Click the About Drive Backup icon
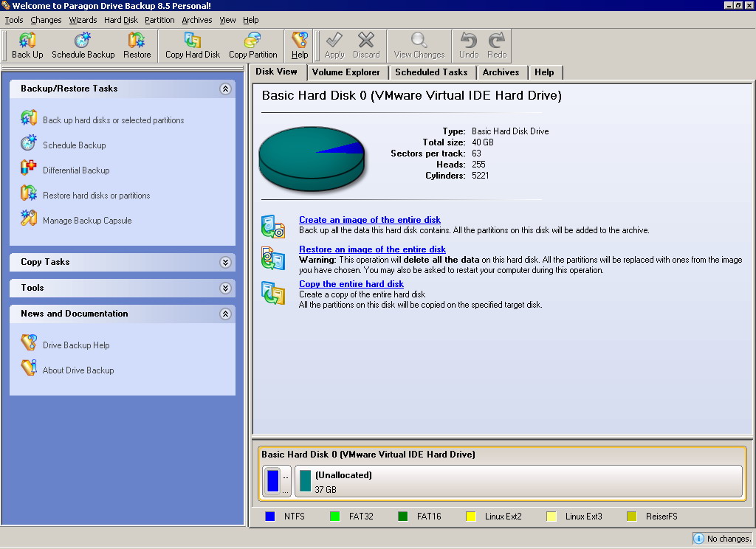 tap(29, 367)
